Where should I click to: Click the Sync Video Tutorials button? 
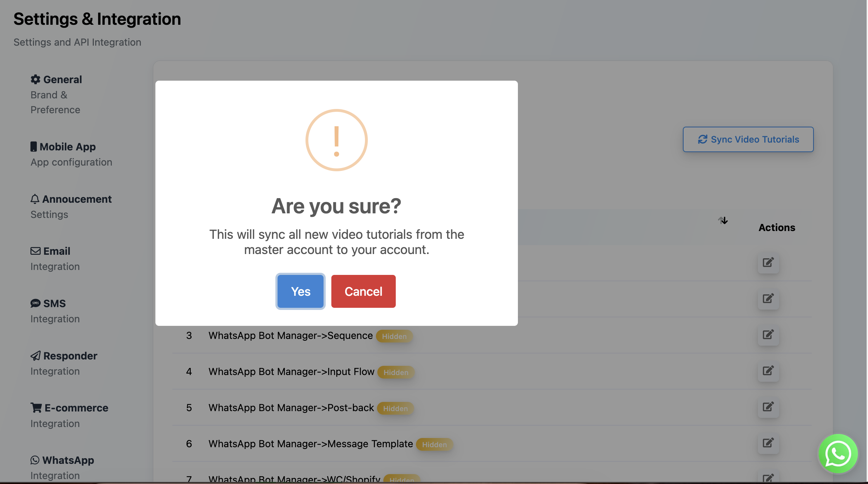[x=748, y=139]
